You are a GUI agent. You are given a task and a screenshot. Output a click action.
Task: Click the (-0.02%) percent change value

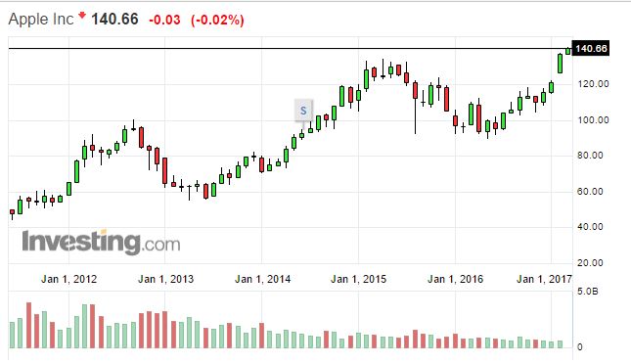click(217, 20)
